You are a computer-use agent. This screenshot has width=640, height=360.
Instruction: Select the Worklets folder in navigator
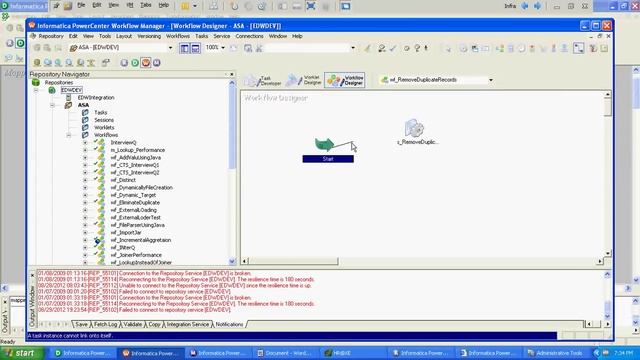click(x=104, y=128)
